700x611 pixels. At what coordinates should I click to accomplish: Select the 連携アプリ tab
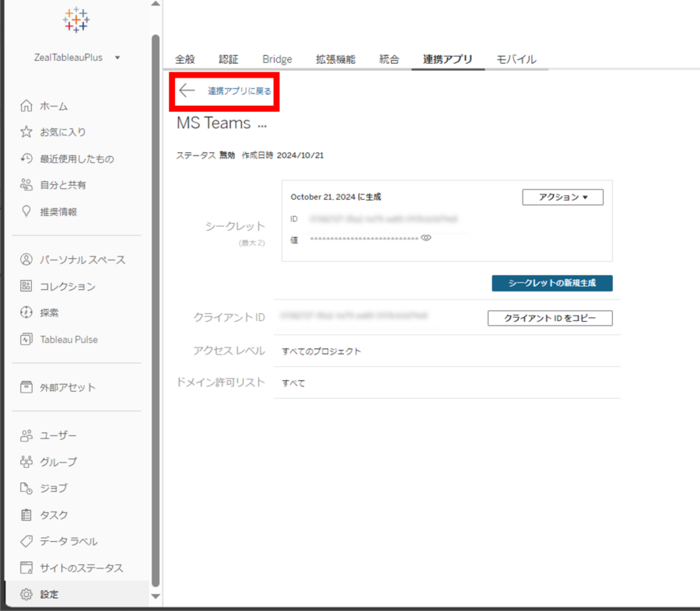pyautogui.click(x=447, y=59)
